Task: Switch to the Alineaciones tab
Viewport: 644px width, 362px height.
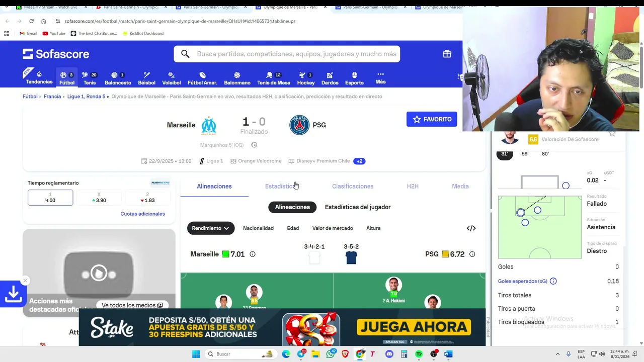Action: pyautogui.click(x=214, y=186)
